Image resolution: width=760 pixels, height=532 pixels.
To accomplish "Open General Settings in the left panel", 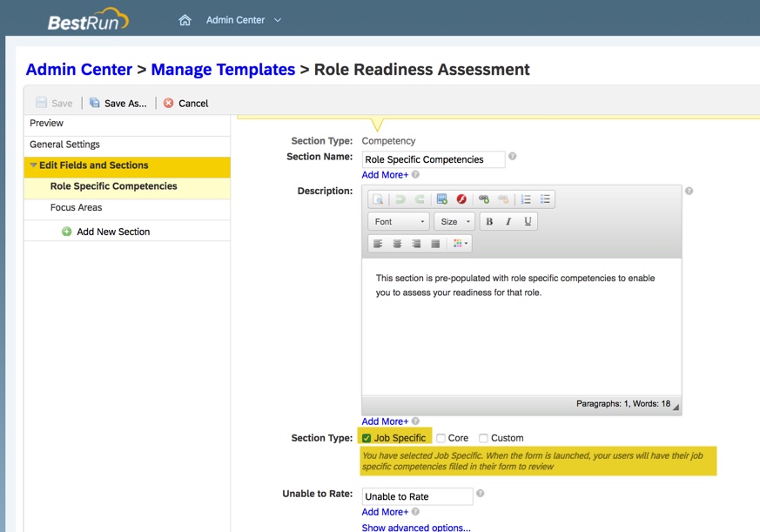I will point(64,145).
